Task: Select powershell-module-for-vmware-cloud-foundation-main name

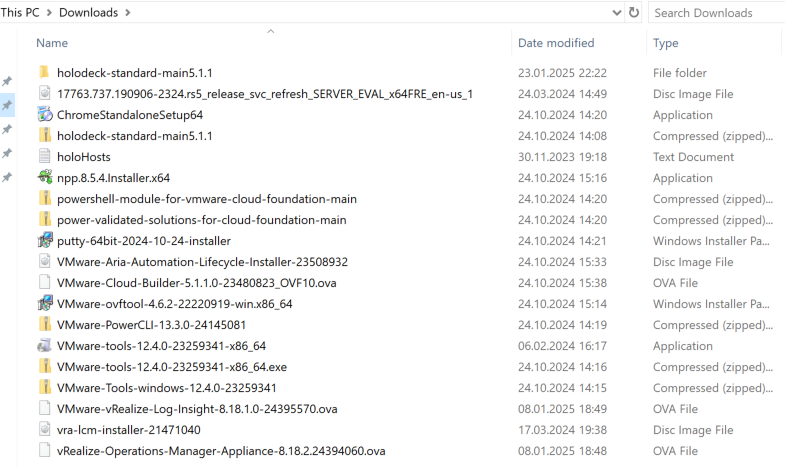Action: click(x=207, y=199)
